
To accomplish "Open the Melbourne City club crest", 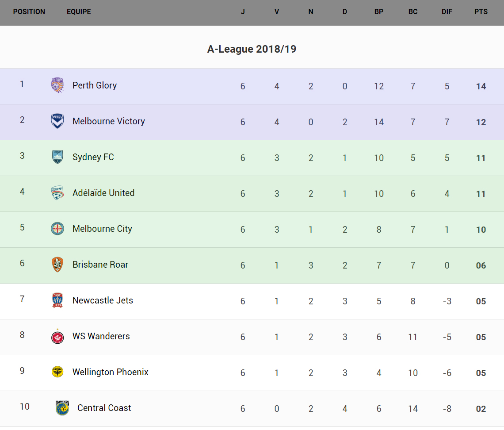I will coord(57,229).
